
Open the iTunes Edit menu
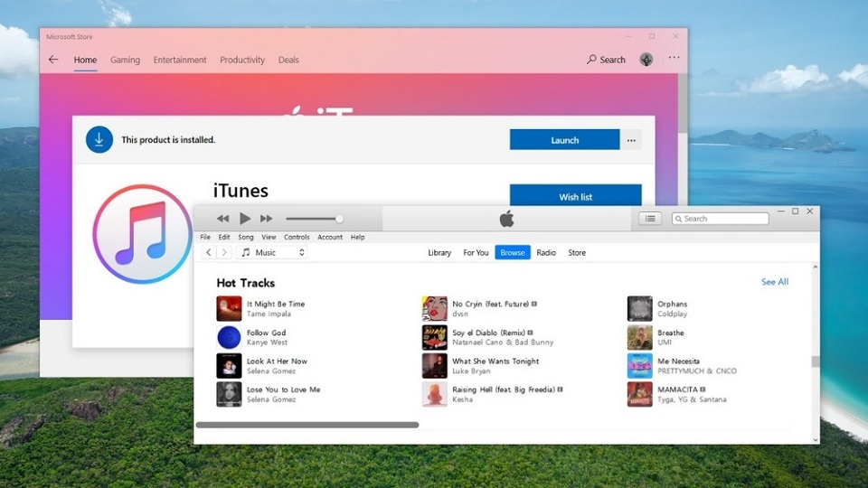[223, 237]
